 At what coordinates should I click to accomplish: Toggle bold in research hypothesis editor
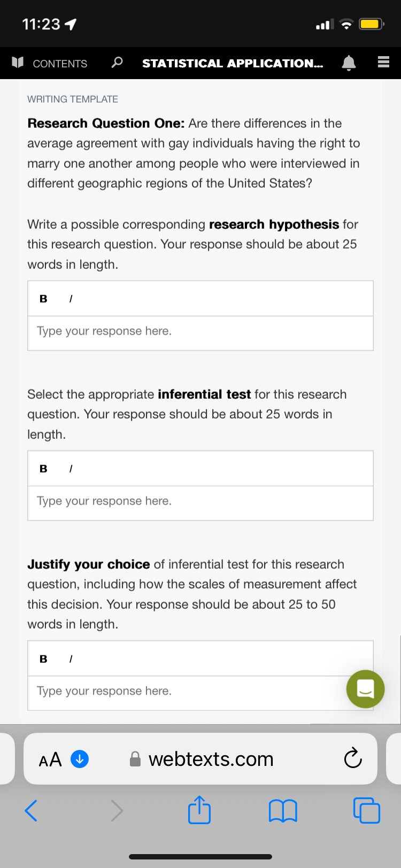[43, 299]
